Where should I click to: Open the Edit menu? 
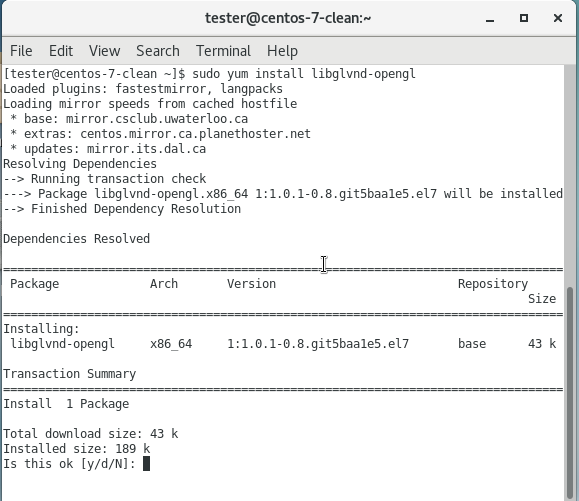tap(61, 51)
